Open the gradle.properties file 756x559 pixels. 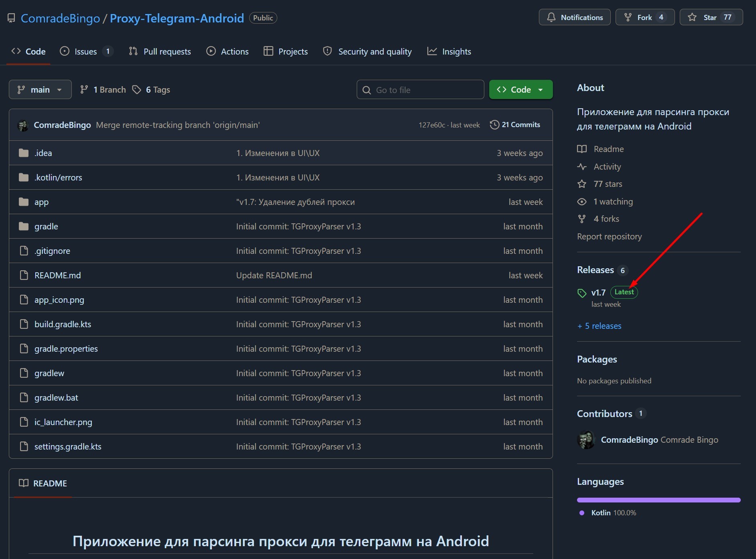click(x=66, y=348)
